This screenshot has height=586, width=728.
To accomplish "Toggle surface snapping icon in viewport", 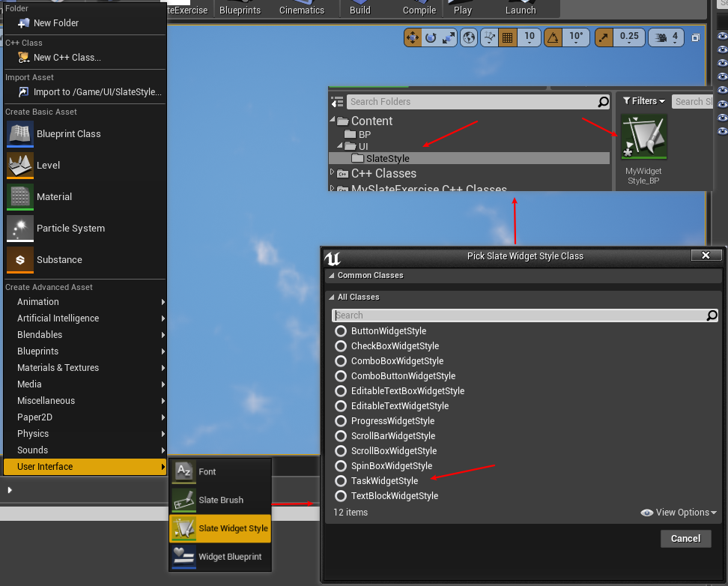I will [489, 37].
